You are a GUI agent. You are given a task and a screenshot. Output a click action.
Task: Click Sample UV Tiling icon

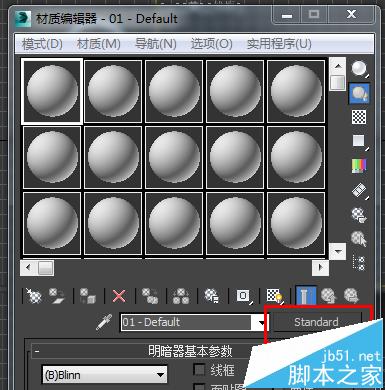359,141
